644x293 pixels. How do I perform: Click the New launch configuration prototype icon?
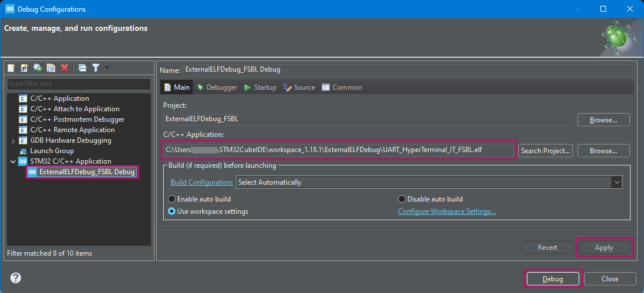pyautogui.click(x=24, y=68)
